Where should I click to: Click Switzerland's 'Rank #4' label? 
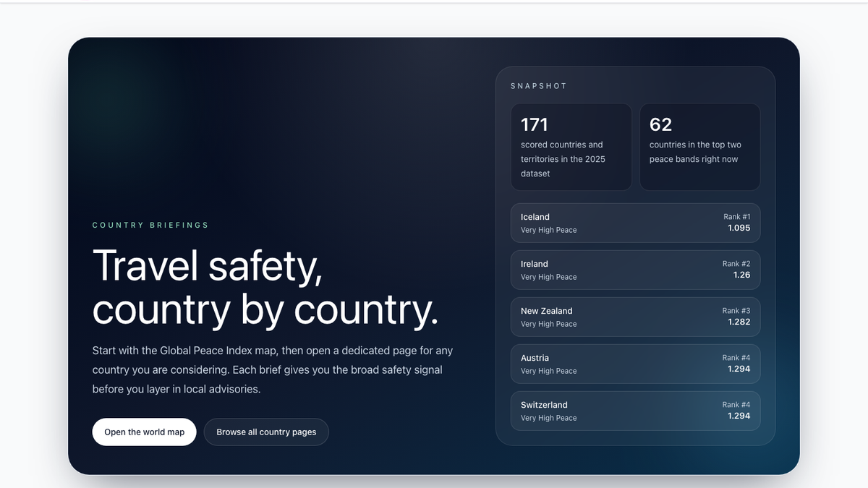736,404
